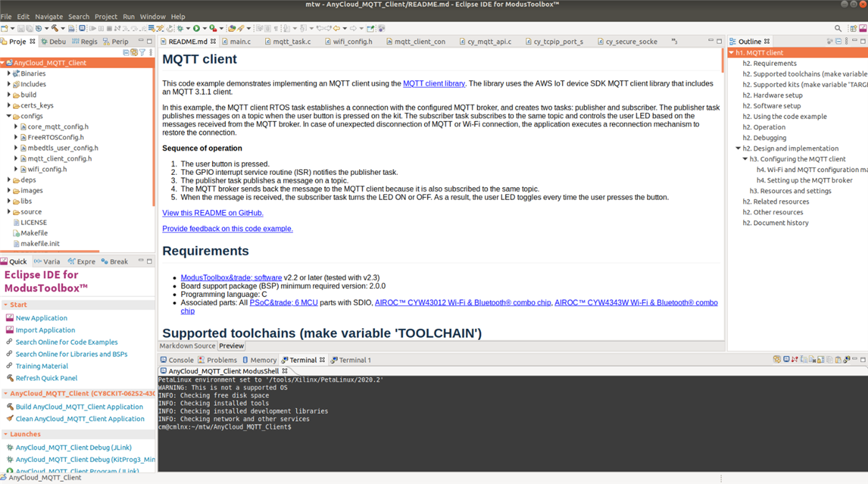Open the Window menu
The width and height of the screenshot is (868, 484).
pos(152,16)
